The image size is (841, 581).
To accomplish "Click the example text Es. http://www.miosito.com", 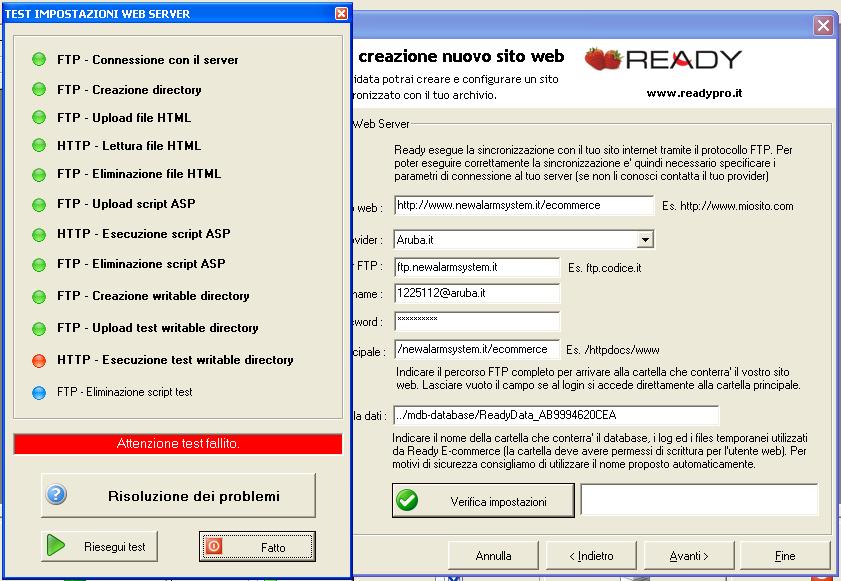I will pyautogui.click(x=727, y=206).
